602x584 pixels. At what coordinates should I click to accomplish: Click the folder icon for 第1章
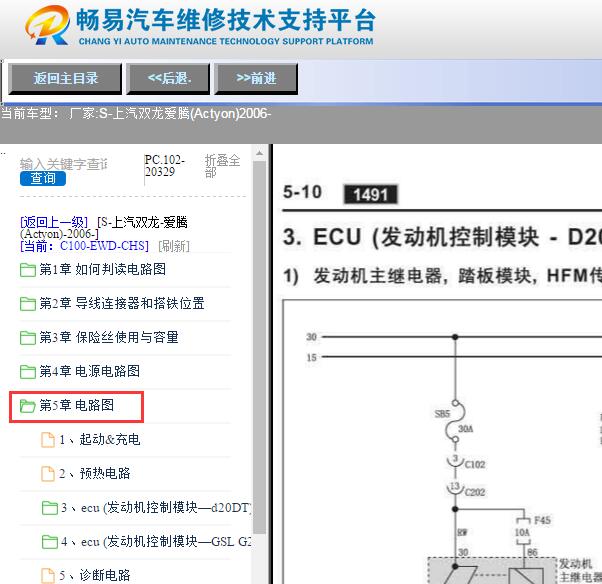pos(28,270)
